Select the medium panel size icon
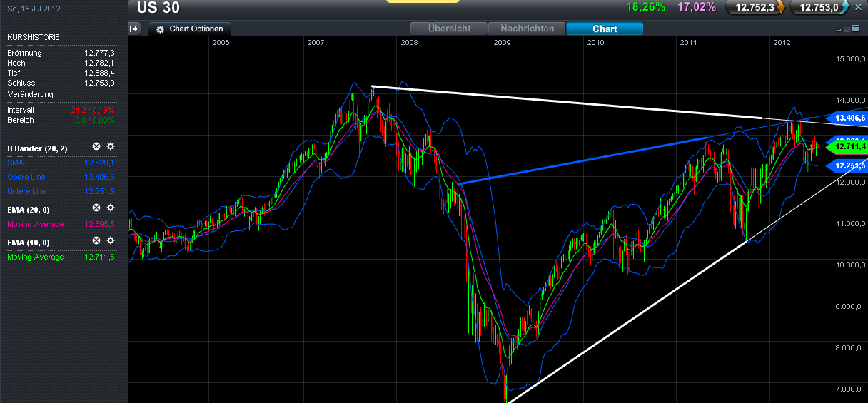868x403 pixels. [847, 29]
